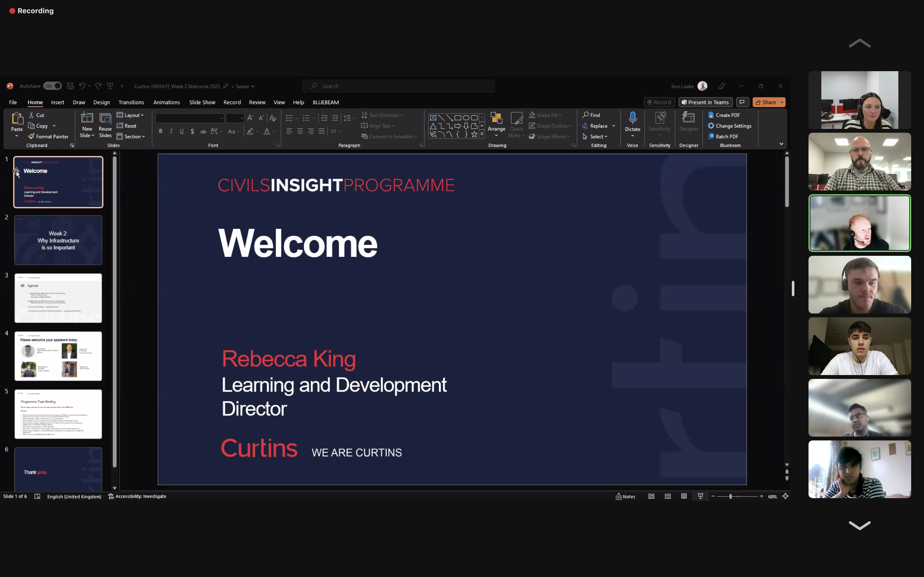The height and width of the screenshot is (577, 924).
Task: Click the Format Painter icon
Action: [31, 136]
